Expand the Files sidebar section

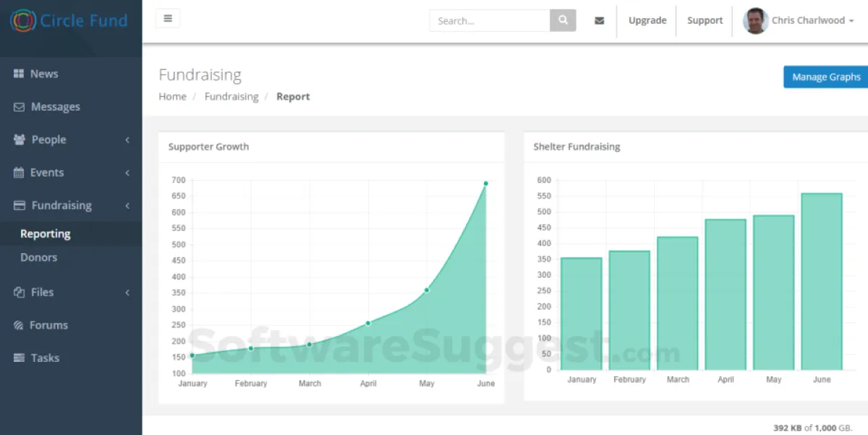(x=42, y=292)
